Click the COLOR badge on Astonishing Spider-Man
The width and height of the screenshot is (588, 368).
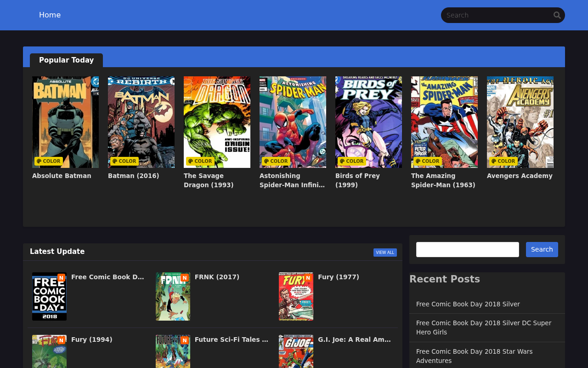coord(276,161)
